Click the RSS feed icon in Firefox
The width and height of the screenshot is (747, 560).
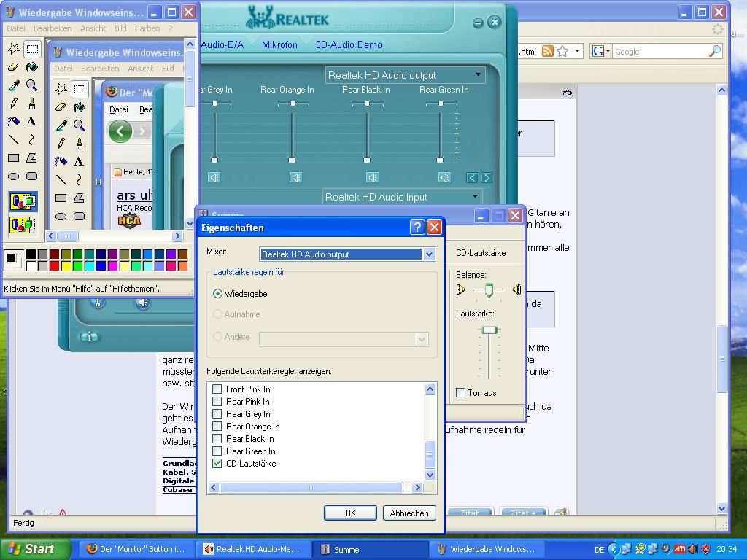point(548,51)
